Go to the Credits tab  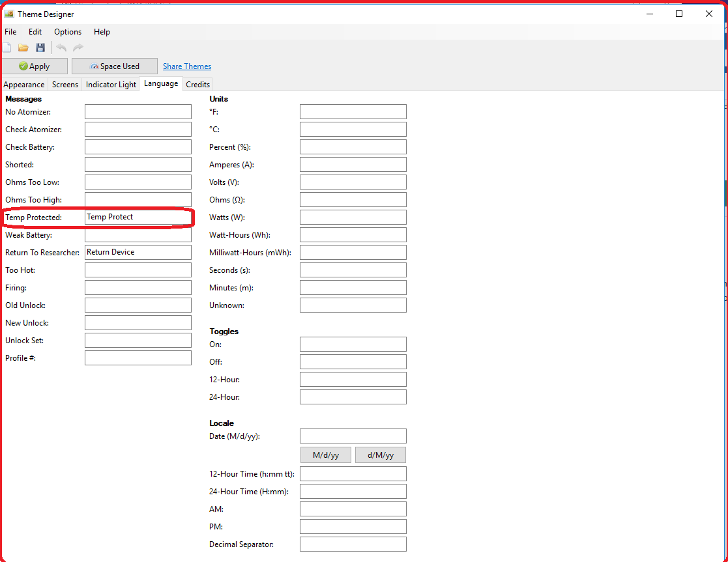(197, 85)
